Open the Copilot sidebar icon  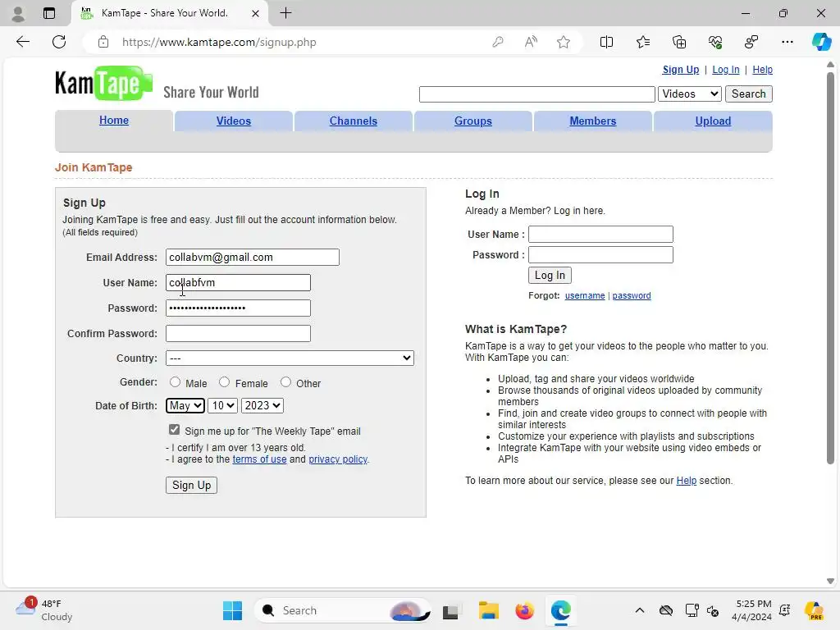821,42
